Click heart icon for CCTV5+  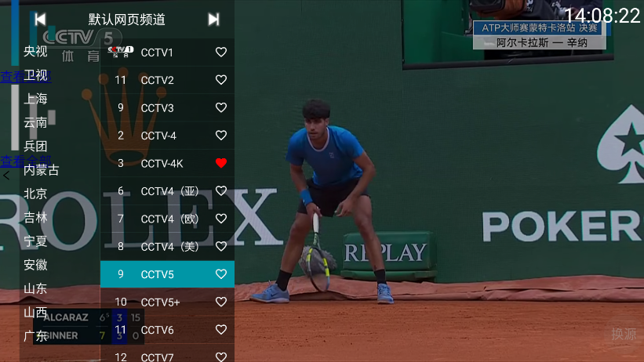(221, 302)
